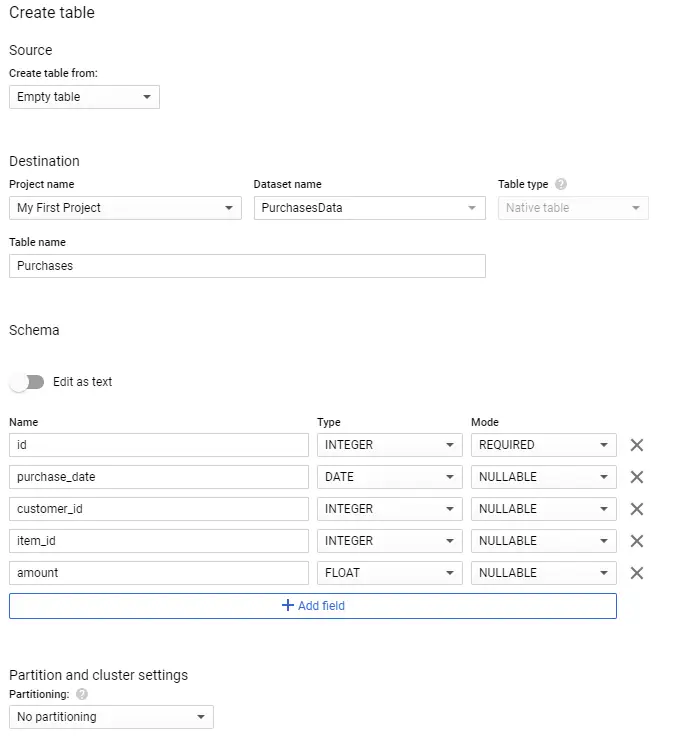Viewport: 690px width, 741px height.
Task: Click the Table type help icon
Action: point(561,184)
